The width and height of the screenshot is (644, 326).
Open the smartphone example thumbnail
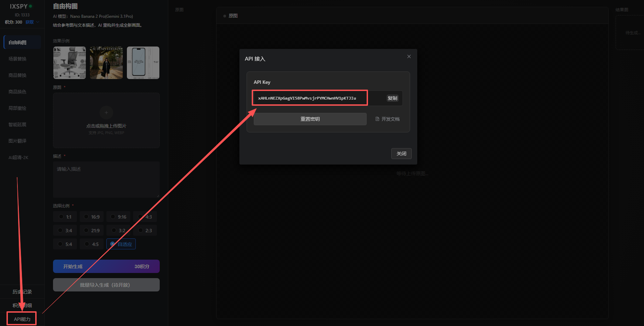[x=143, y=63]
